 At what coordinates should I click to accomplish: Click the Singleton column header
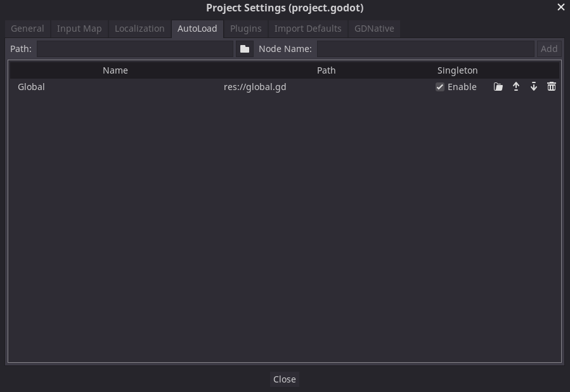pyautogui.click(x=457, y=70)
